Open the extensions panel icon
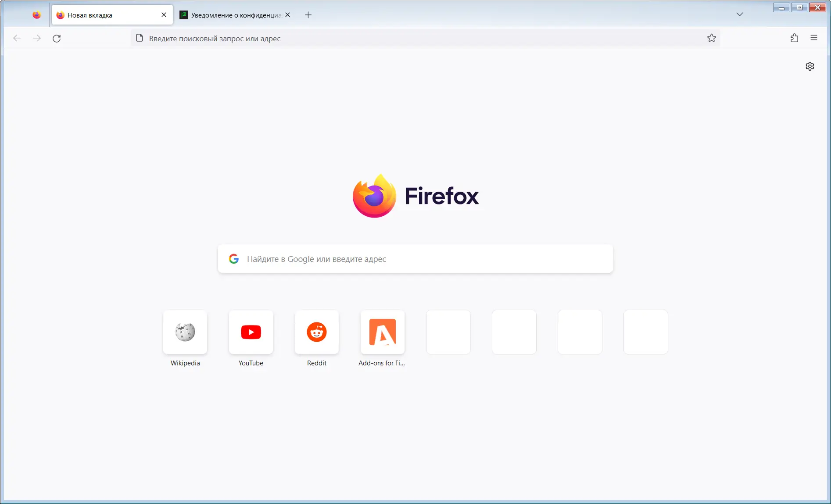Screen dimensions: 831x504 pyautogui.click(x=794, y=38)
